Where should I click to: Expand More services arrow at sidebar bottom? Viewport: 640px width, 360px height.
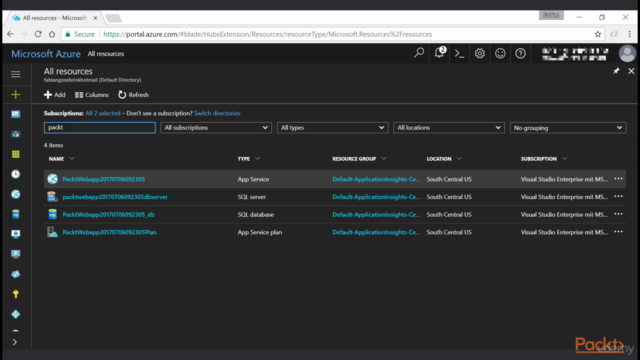pos(15,342)
